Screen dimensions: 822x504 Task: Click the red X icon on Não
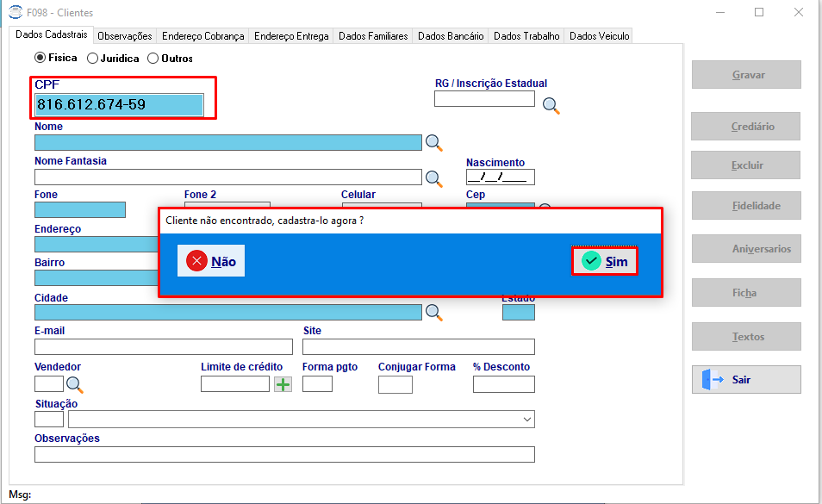coord(196,261)
